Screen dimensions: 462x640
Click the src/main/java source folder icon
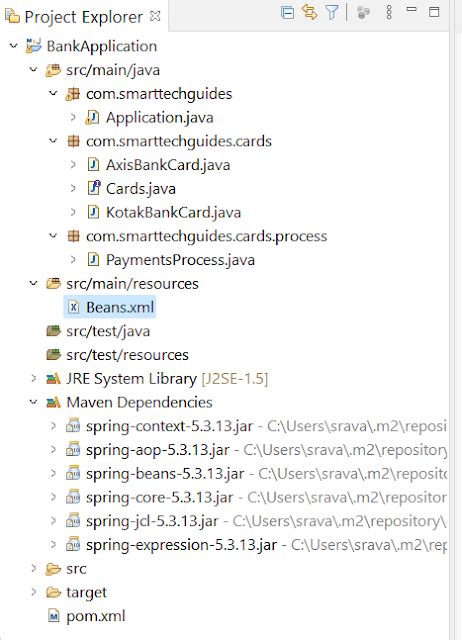(53, 70)
